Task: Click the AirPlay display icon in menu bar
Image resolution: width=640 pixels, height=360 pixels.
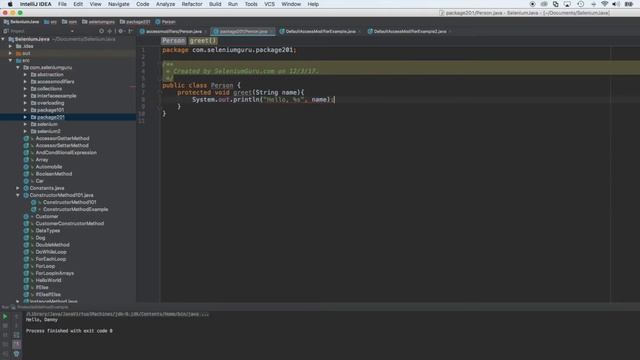Action: click(567, 4)
